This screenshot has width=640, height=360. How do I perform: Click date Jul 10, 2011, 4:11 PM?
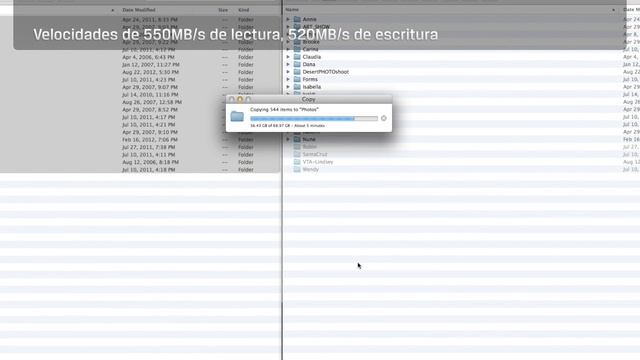click(149, 155)
